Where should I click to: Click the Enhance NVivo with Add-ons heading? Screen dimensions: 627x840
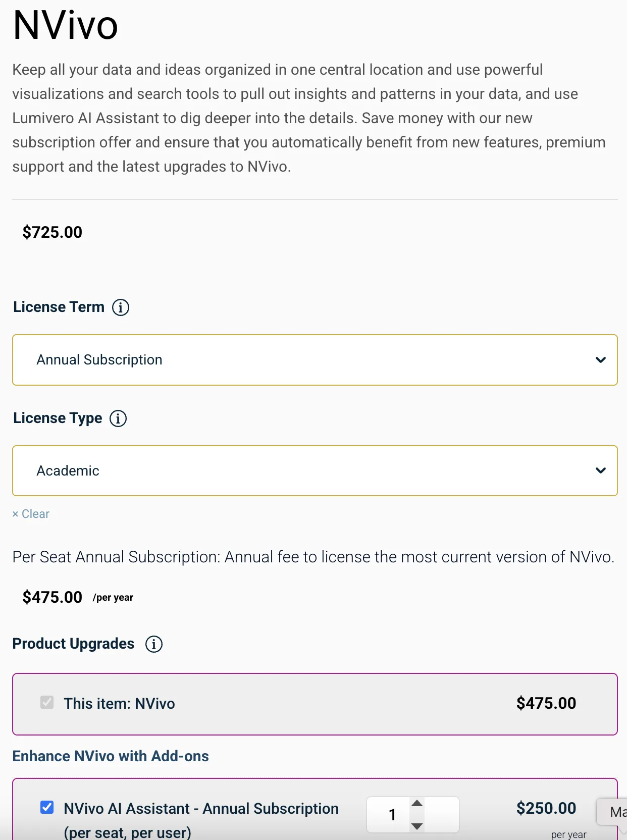click(x=111, y=756)
